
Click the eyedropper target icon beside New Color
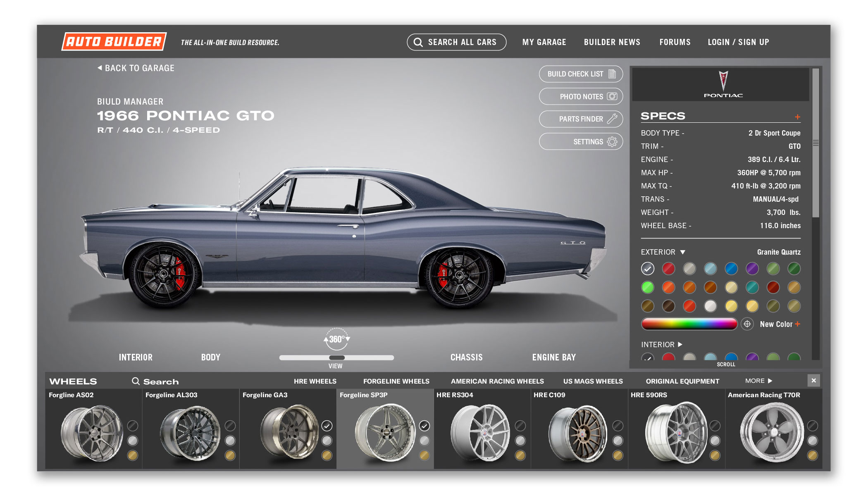tap(747, 324)
